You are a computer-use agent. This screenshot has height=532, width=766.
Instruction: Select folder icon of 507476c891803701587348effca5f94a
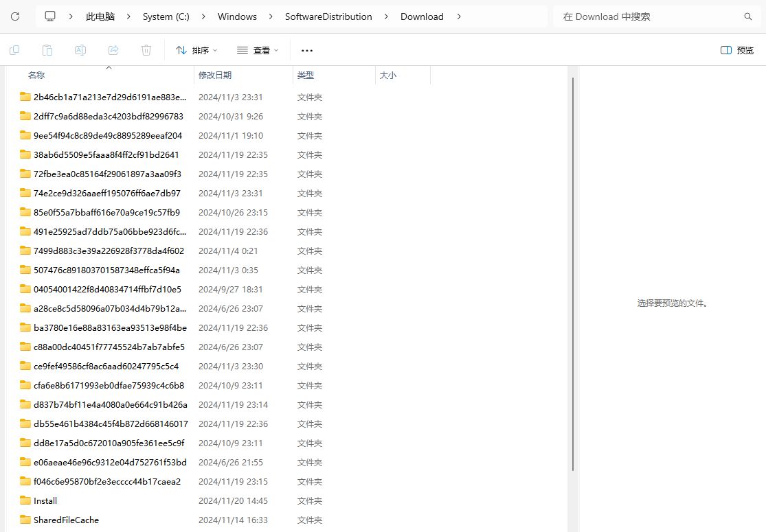25,269
